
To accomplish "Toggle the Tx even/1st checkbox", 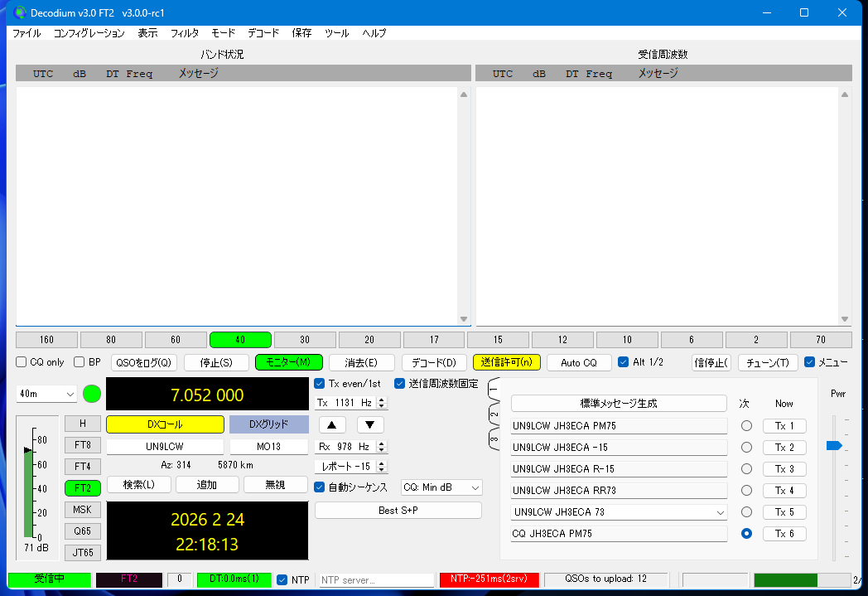I will (x=320, y=383).
